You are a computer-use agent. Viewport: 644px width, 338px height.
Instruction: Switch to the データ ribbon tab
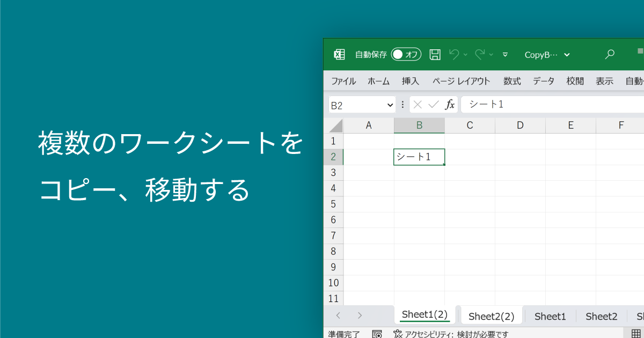(543, 80)
